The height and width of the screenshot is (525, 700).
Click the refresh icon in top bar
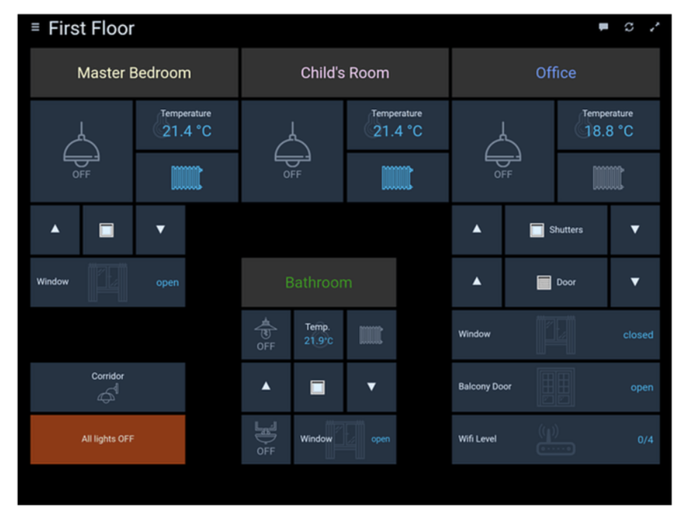pyautogui.click(x=629, y=27)
